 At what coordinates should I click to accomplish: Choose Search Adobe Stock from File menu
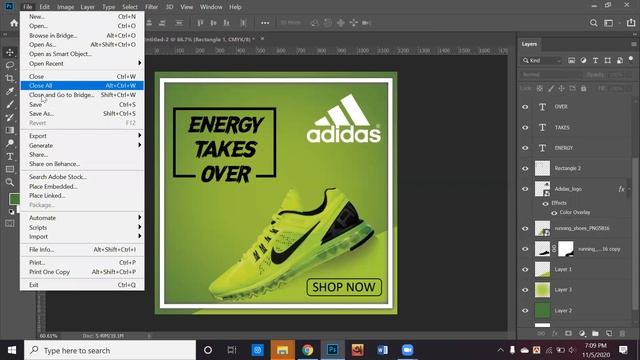tap(82, 177)
